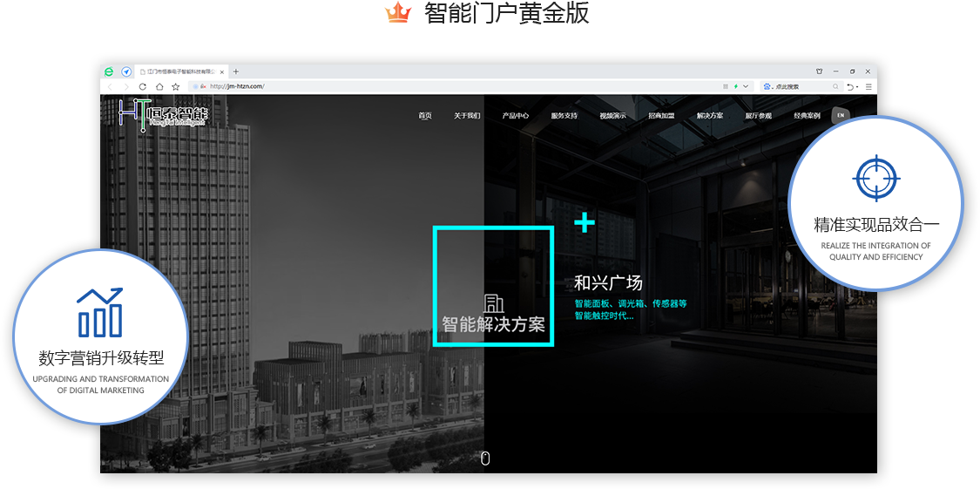Screen dimensions: 980x489
Task: Click the bar chart growth icon
Action: 100,312
